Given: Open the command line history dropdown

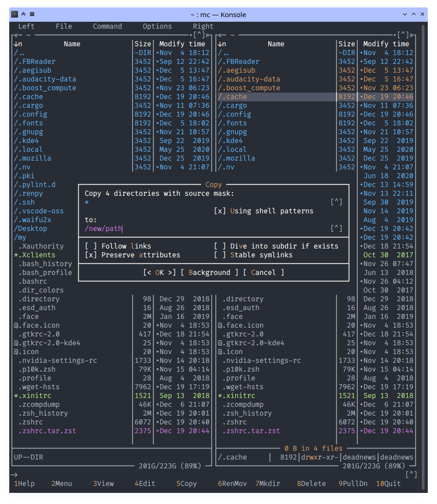Looking at the screenshot, I should (411, 474).
